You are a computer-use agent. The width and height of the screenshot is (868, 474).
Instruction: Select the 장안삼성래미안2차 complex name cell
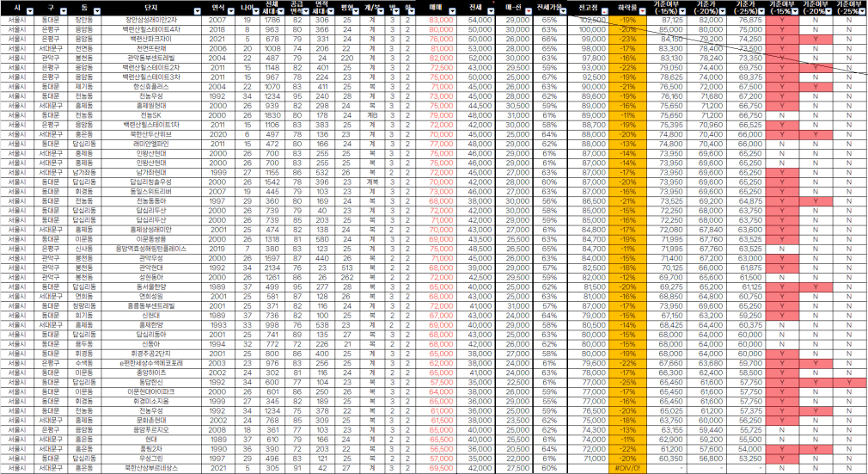151,20
